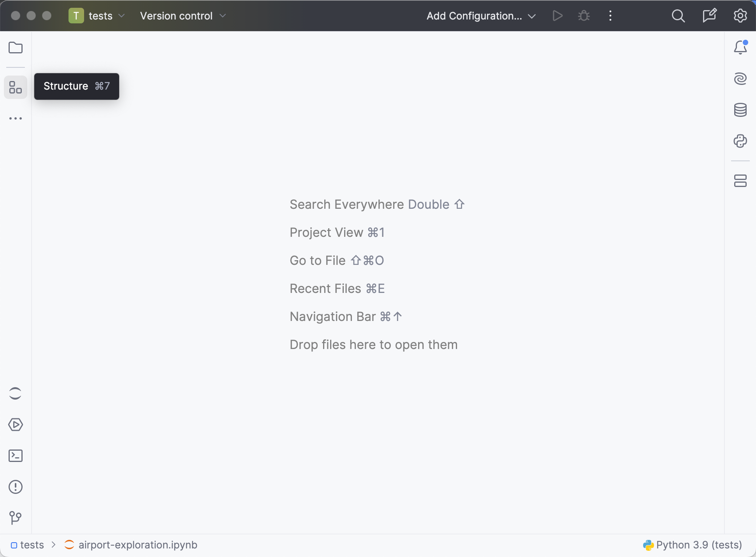The height and width of the screenshot is (557, 756).
Task: Open Search Everywhere magnifier
Action: (x=678, y=16)
